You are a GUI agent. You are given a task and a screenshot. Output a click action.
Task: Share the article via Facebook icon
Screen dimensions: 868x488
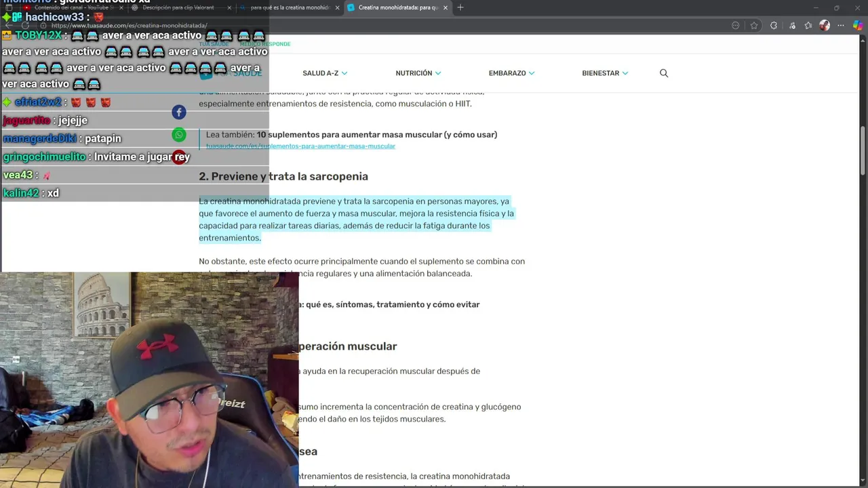pyautogui.click(x=179, y=113)
